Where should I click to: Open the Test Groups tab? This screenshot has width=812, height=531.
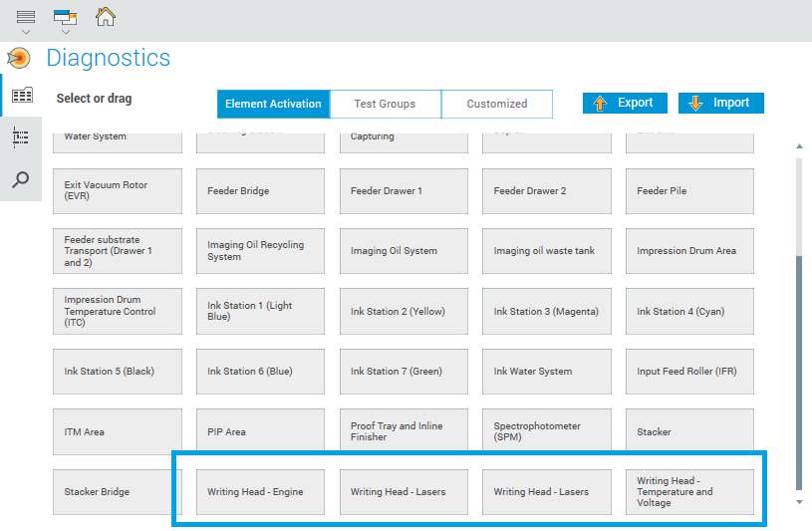[x=385, y=104]
